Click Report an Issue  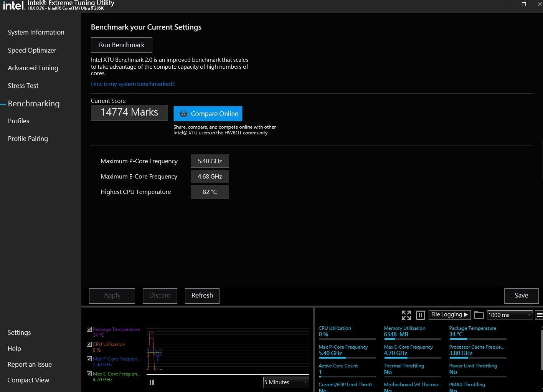tap(30, 364)
